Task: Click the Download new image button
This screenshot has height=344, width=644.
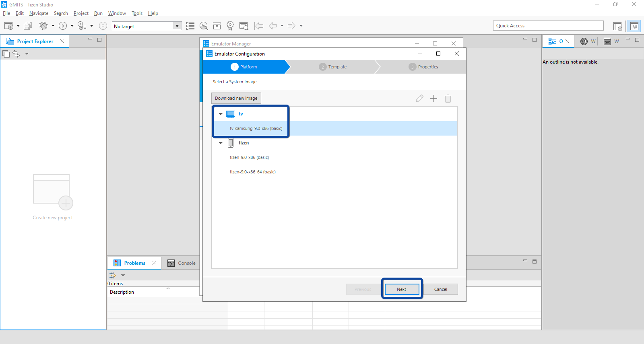Action: (236, 98)
